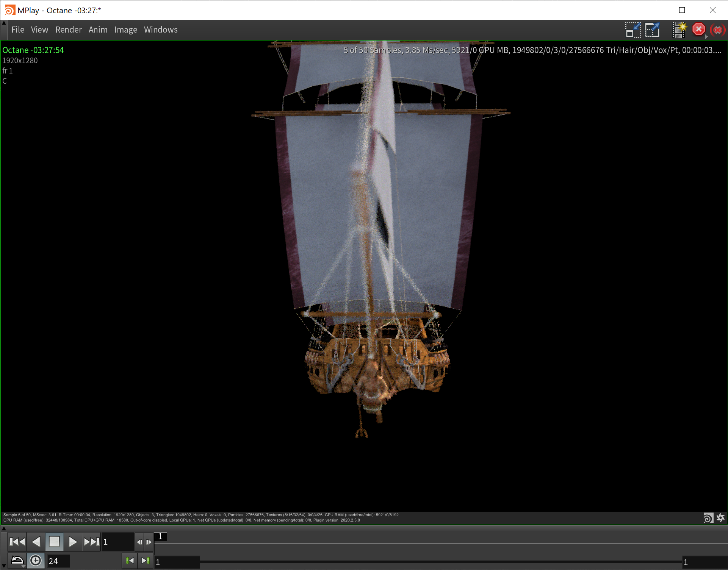Image resolution: width=728 pixels, height=570 pixels.
Task: Click the Houdini spiral icon in status bar
Action: pyautogui.click(x=708, y=518)
